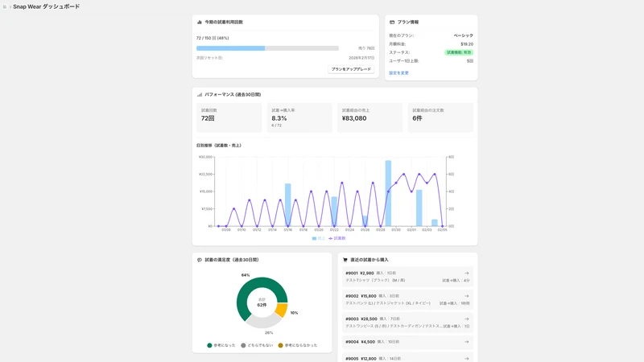Click the gray donut chart segment

[x=263, y=322]
